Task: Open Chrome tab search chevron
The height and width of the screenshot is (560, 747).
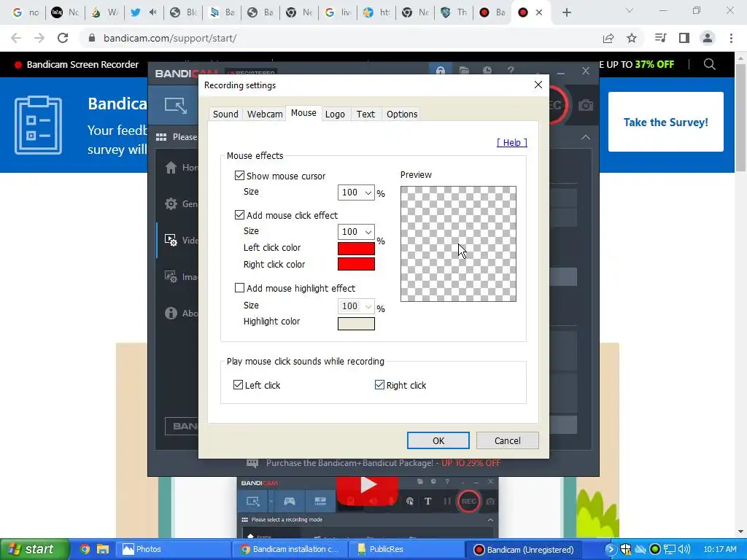Action: click(x=630, y=10)
